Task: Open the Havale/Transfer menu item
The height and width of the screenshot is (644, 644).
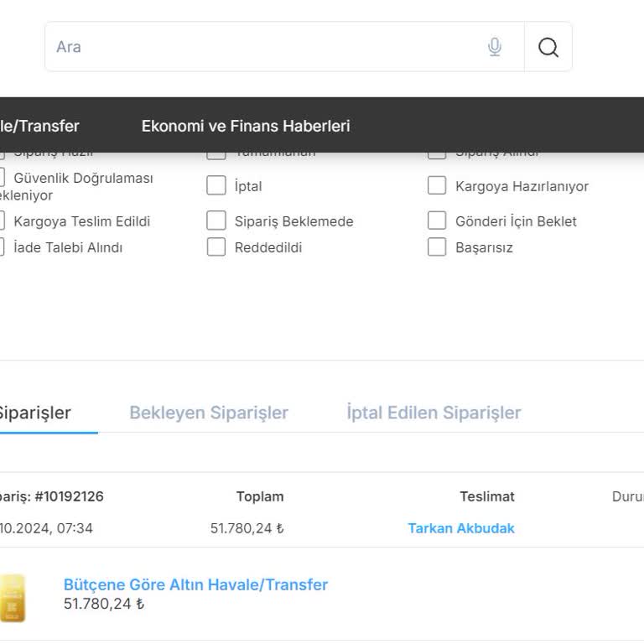Action: tap(39, 126)
